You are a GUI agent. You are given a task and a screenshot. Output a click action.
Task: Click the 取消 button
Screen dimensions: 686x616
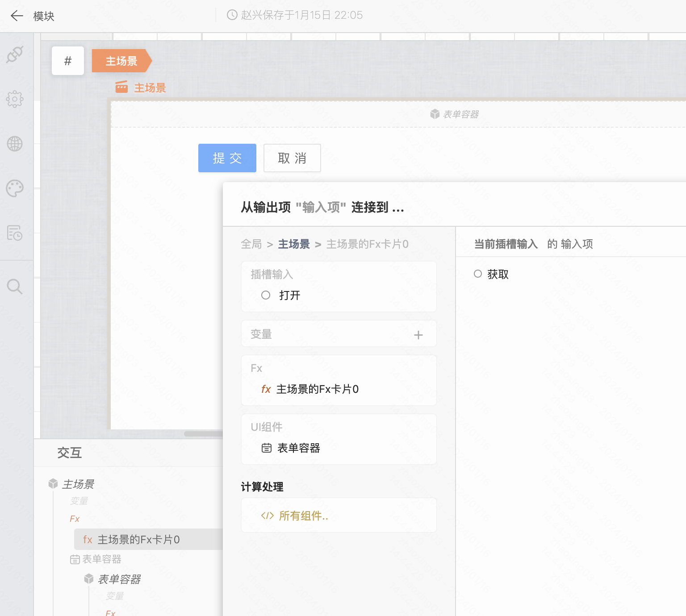292,158
